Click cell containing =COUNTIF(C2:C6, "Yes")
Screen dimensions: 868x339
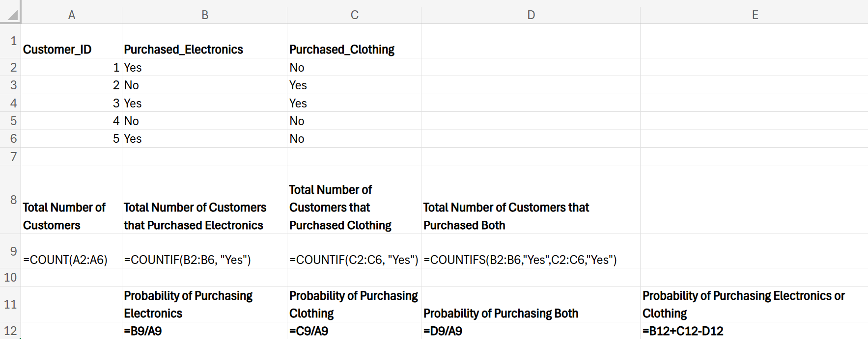[354, 260]
